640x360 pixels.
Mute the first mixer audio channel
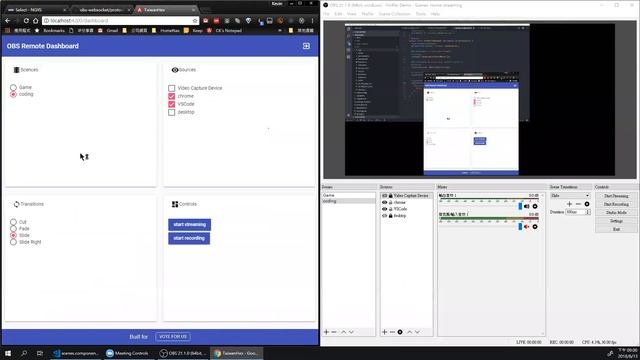coord(527,207)
